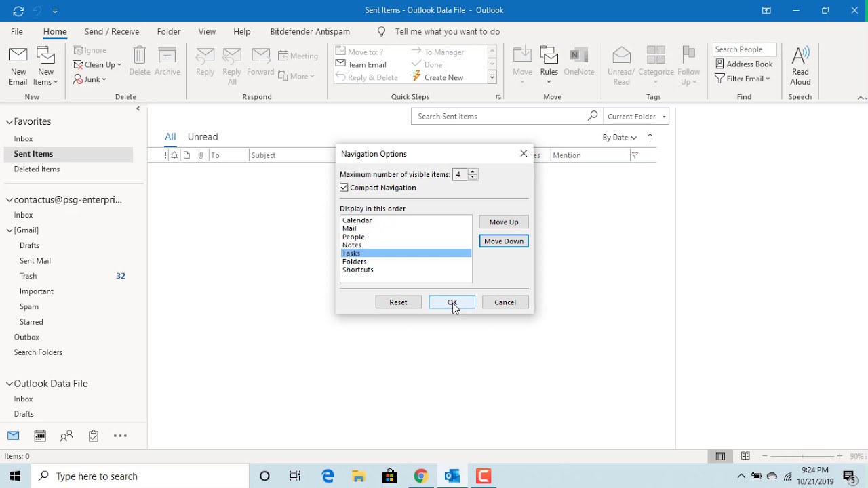Click the Archive icon
Viewport: 868px width, 488px height.
coord(167,61)
